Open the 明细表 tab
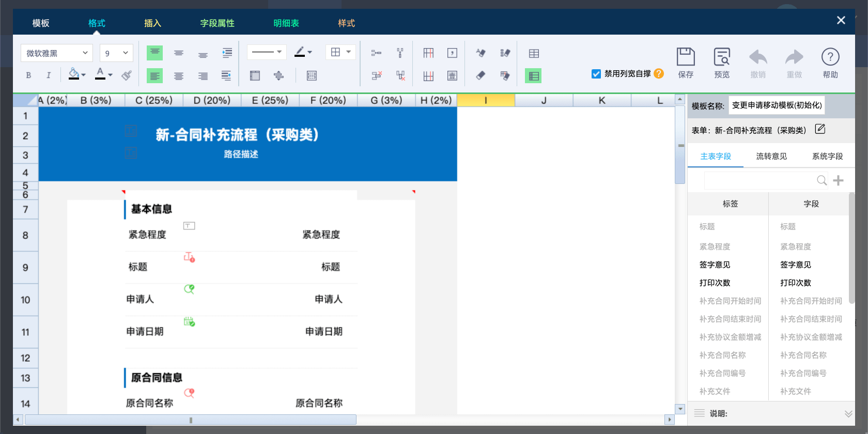The width and height of the screenshot is (868, 434). 286,23
